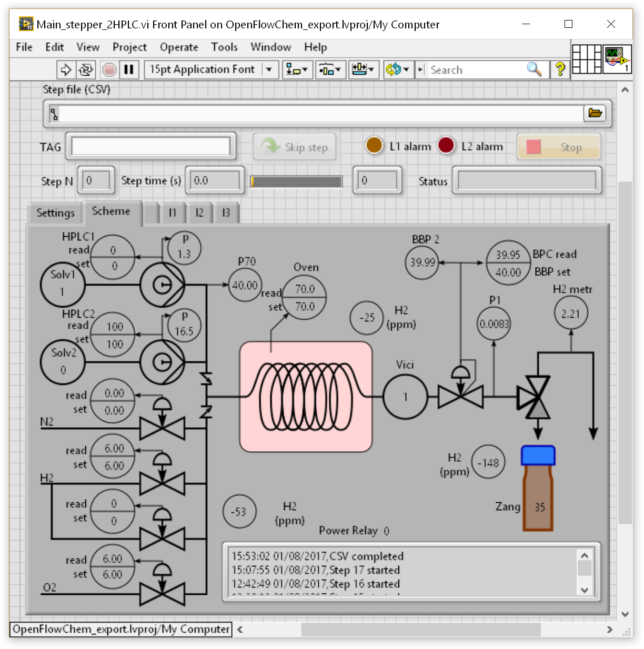This screenshot has width=644, height=649.
Task: Click the 'CSV completed' log entry
Action: 317,556
